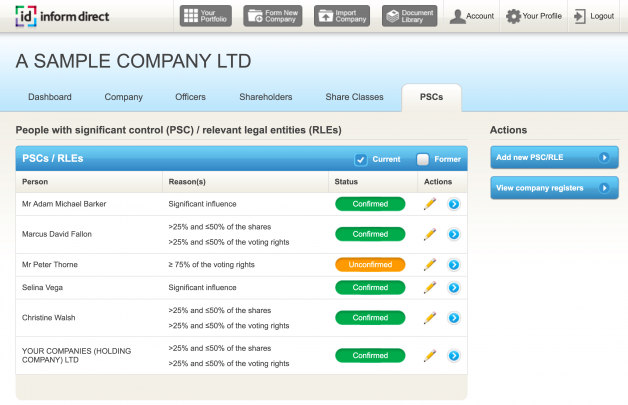Expand blue arrow for Mr Peter Thorne
The height and width of the screenshot is (405, 628).
click(x=453, y=265)
